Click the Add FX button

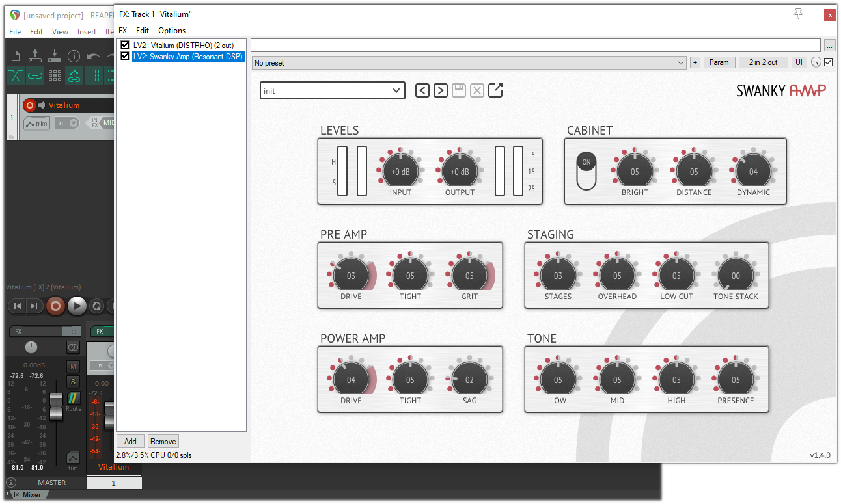pyautogui.click(x=130, y=442)
